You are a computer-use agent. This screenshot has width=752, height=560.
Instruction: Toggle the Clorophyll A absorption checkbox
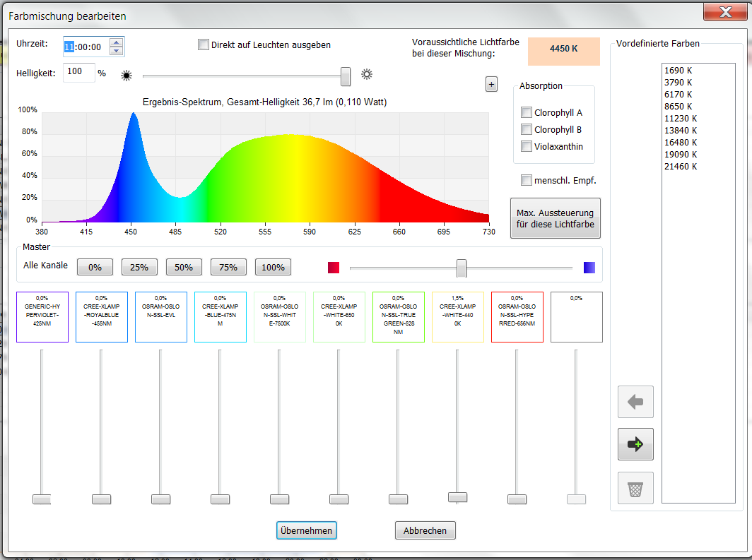click(x=526, y=112)
